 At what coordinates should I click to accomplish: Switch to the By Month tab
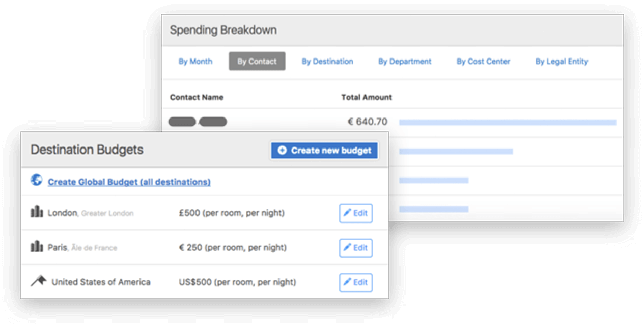(195, 62)
